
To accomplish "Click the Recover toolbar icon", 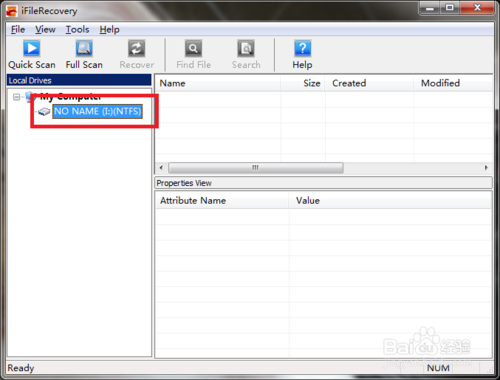I will point(137,49).
